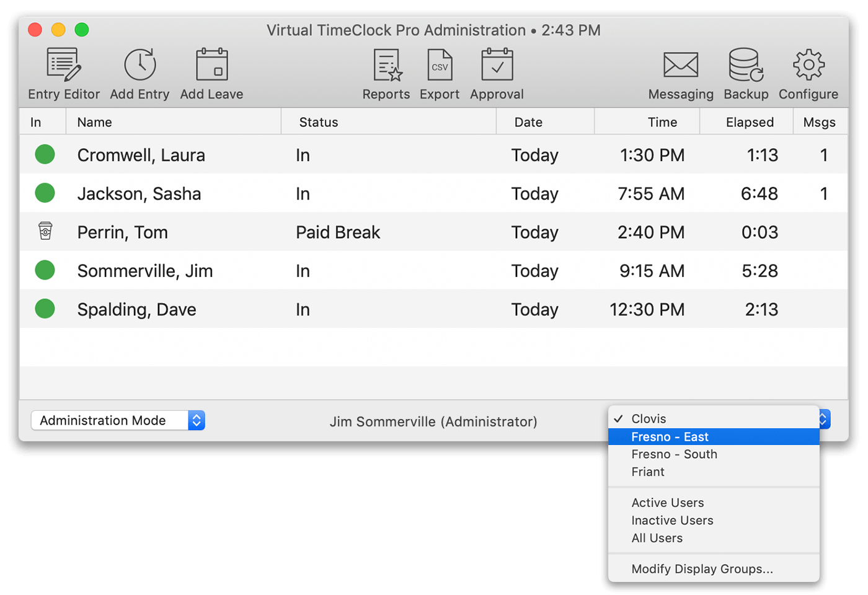Select Perrin, Tom entry
868x595 pixels.
click(x=122, y=232)
